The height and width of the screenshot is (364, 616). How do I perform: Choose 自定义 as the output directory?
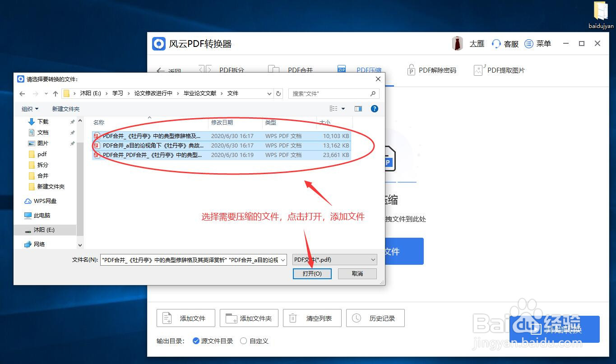[250, 341]
